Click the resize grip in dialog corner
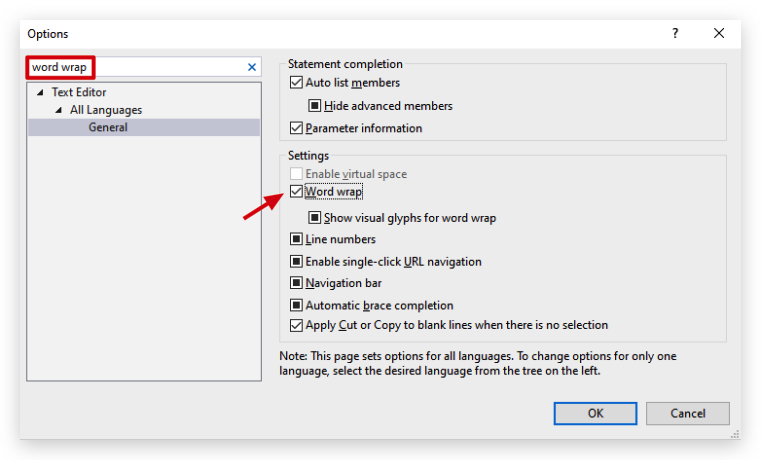The height and width of the screenshot is (460, 761). tap(735, 434)
